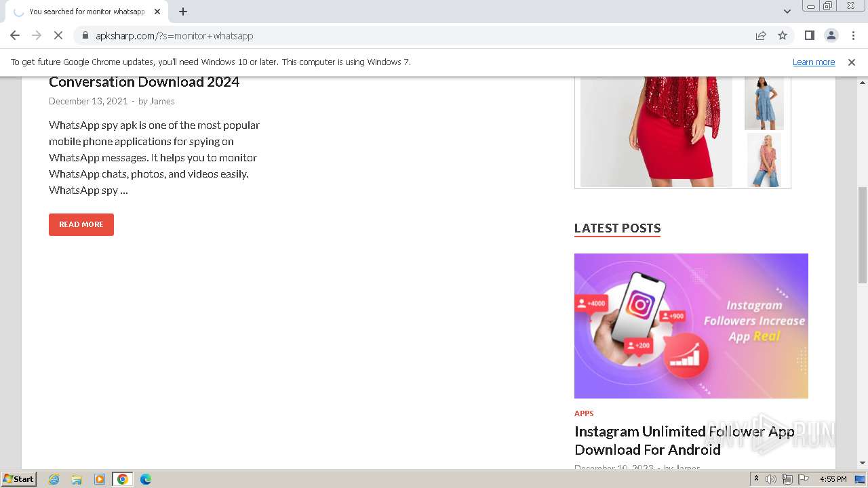Screen dimensions: 868x488
Task: Launch Internet Explorer from the taskbar
Action: point(54,479)
